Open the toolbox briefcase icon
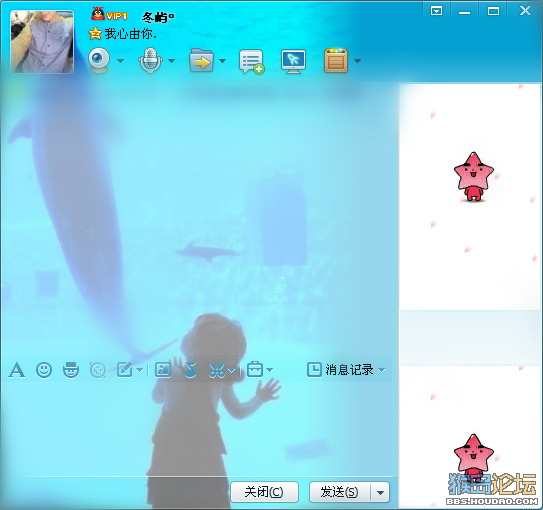 tap(255, 369)
